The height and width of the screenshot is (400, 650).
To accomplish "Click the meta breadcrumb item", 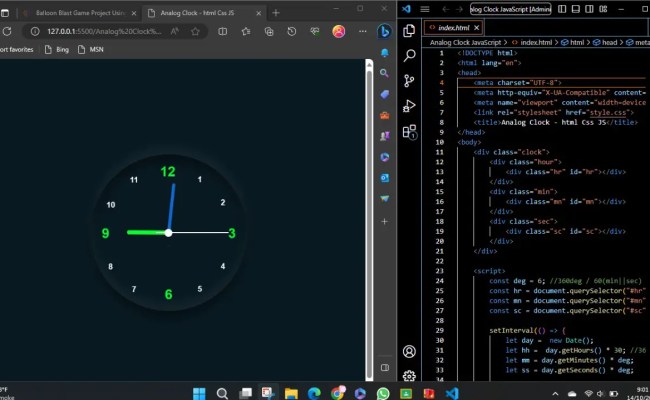I will (638, 42).
